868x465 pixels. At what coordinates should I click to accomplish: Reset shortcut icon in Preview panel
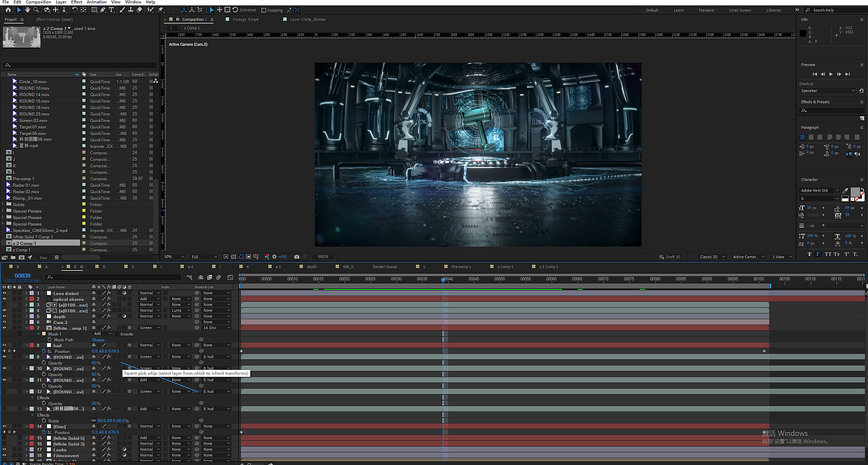click(861, 90)
